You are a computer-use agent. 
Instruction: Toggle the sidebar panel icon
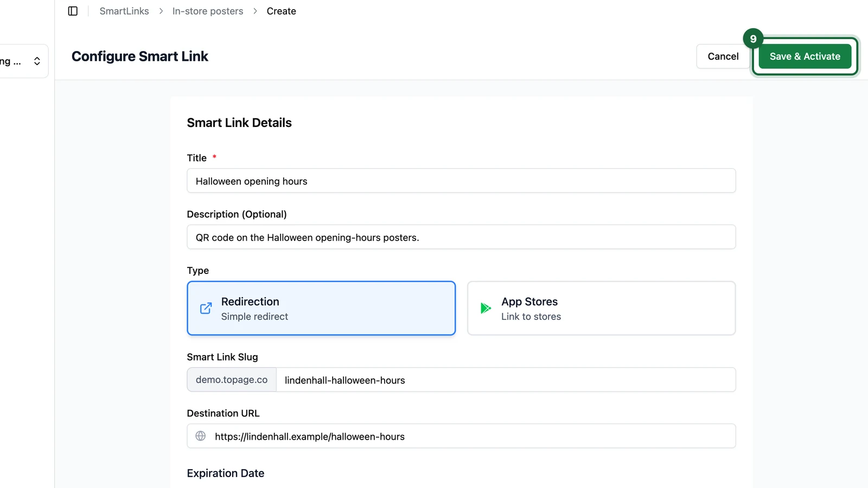click(73, 11)
